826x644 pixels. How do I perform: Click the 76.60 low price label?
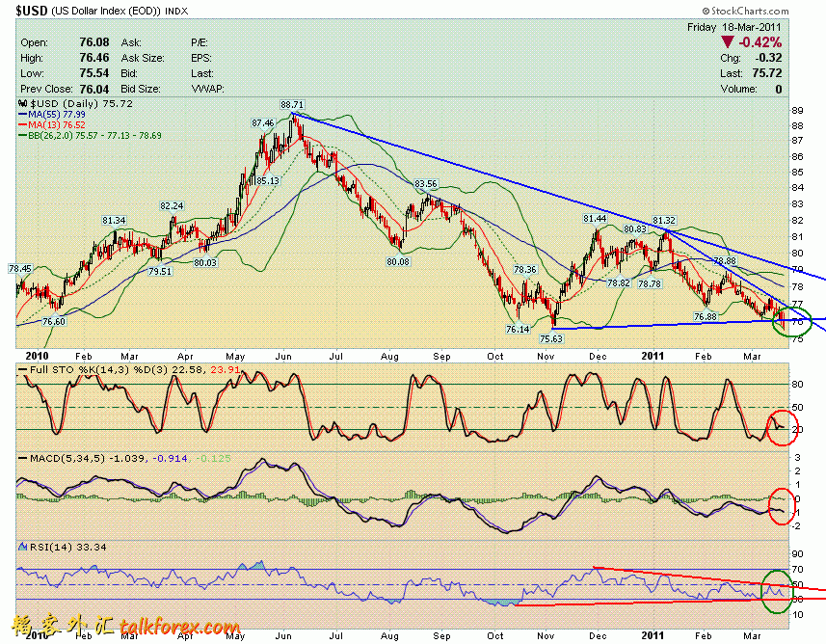pos(54,321)
